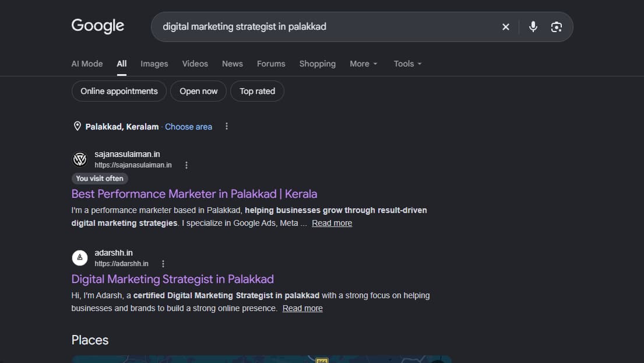The image size is (644, 363).
Task: Expand the Tools dropdown
Action: pyautogui.click(x=407, y=64)
